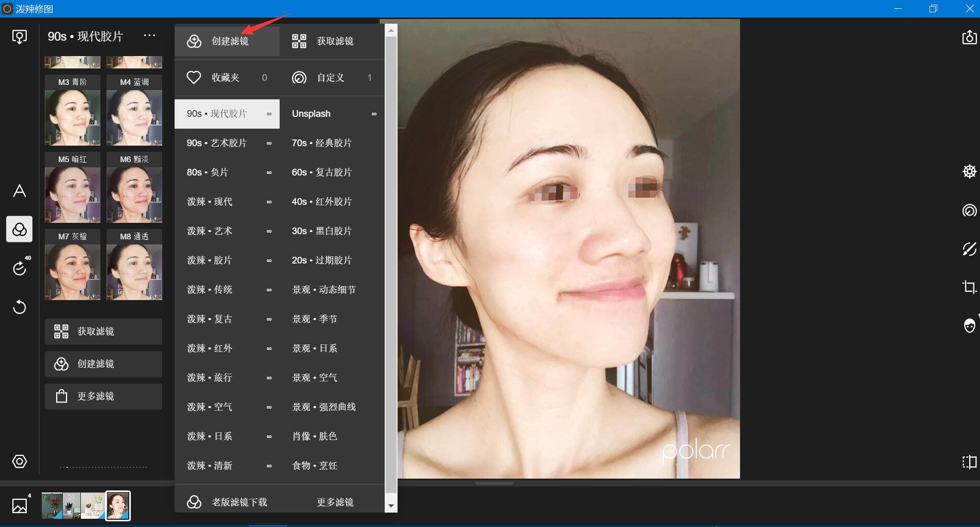Choose 景观 • 季节 filter category
Viewport: 980px width, 527px height.
pos(332,319)
